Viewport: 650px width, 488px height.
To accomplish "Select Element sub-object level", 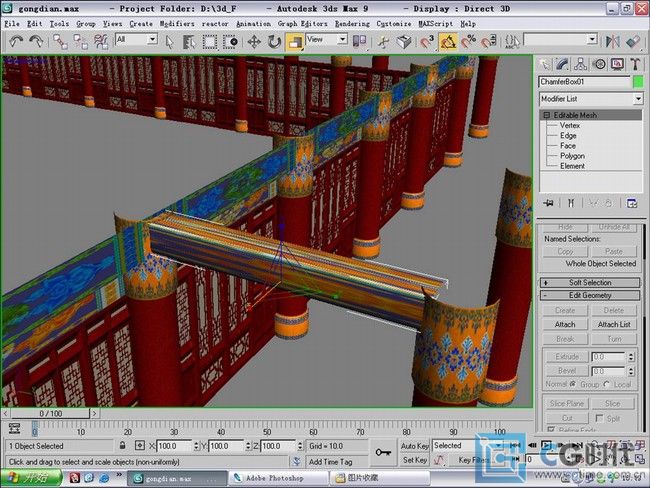I will pyautogui.click(x=572, y=166).
